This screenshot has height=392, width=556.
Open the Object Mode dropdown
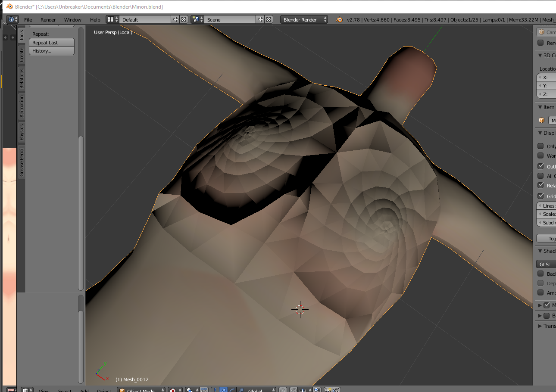tap(141, 389)
